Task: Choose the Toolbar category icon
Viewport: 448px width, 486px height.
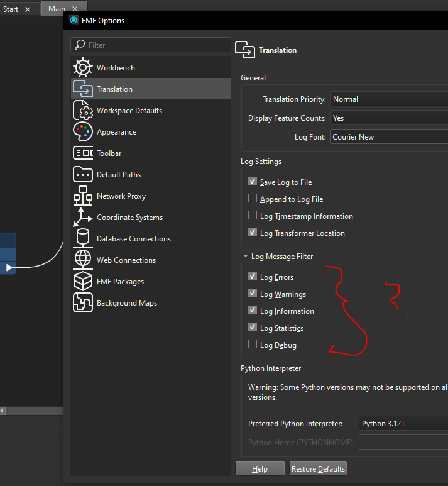Action: [x=83, y=153]
